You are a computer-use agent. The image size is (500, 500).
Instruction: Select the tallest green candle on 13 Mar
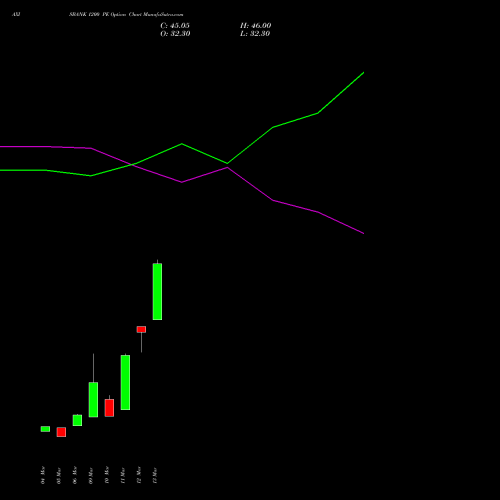tap(157, 292)
